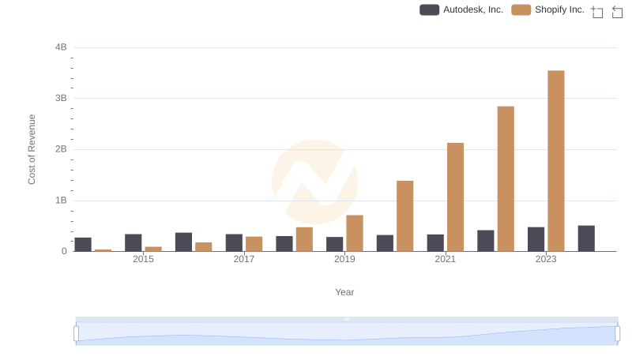Screen dimensions: 632x364
Task: Click the Autodesk dark gray legend swatch
Action: click(x=429, y=9)
